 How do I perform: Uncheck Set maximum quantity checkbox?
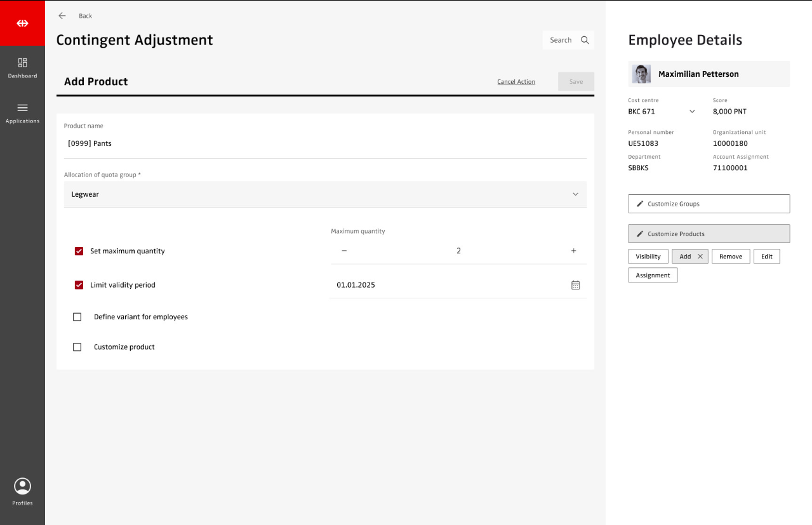79,251
